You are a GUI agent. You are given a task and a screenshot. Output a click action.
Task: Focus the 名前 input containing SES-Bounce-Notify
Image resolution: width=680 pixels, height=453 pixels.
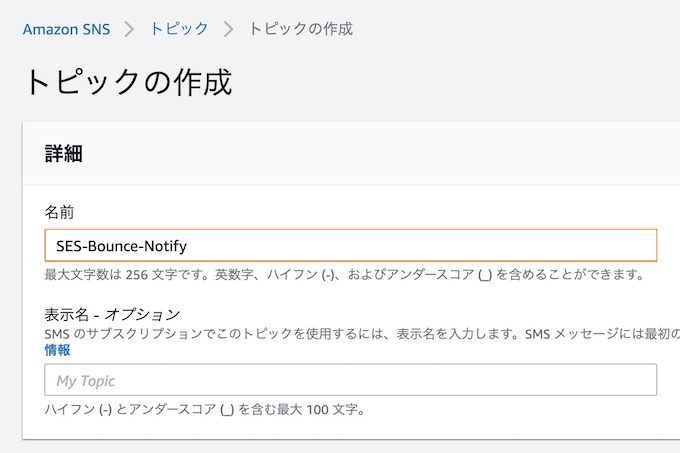[x=350, y=245]
